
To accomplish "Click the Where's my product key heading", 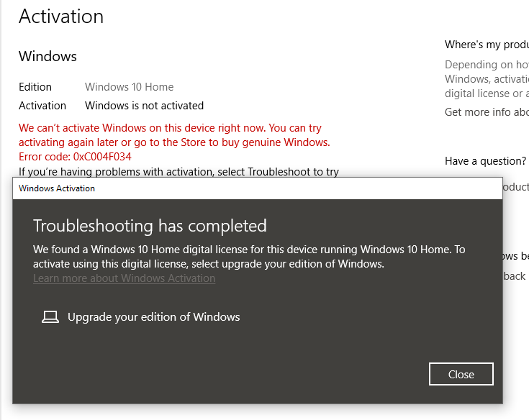I will (487, 45).
